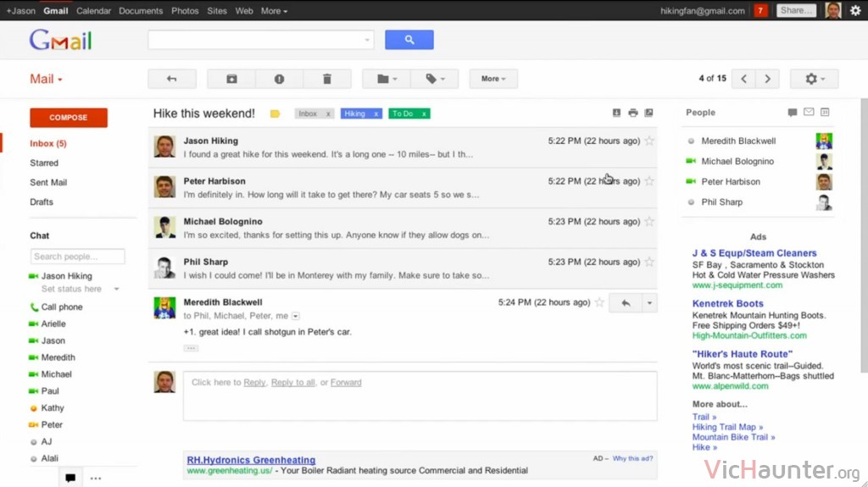The height and width of the screenshot is (487, 868).
Task: Click the blue Hiking label chip
Action: point(355,114)
